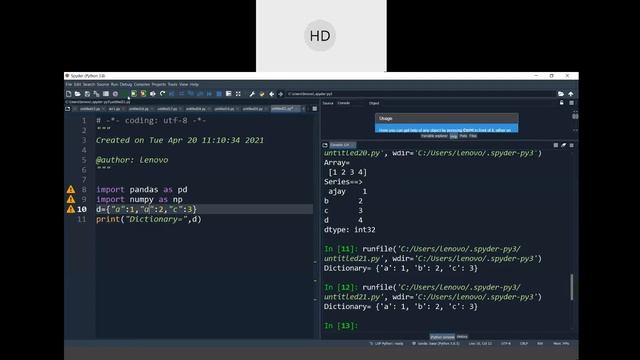Click the Usage heading in Help pane

(385, 118)
